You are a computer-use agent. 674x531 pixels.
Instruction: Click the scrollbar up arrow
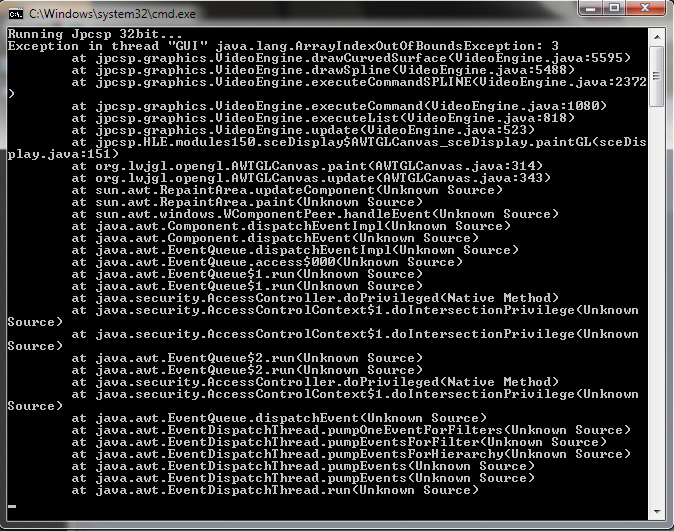point(657,37)
